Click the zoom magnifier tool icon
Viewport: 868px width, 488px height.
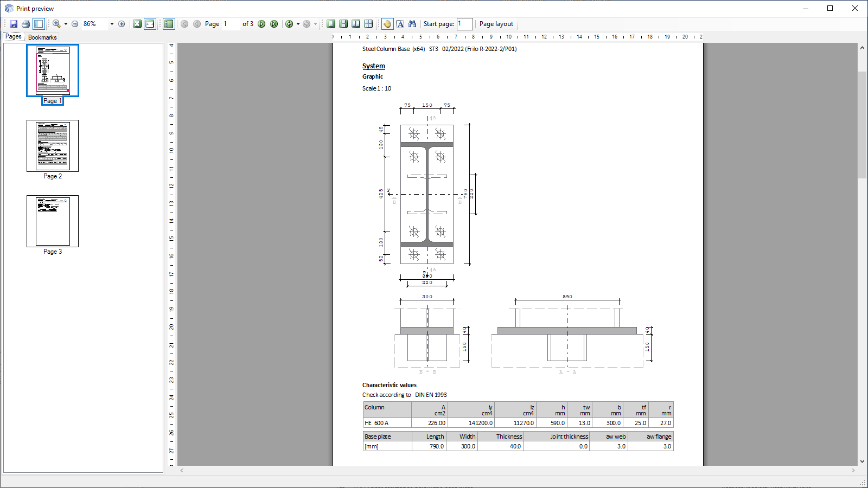pos(56,24)
